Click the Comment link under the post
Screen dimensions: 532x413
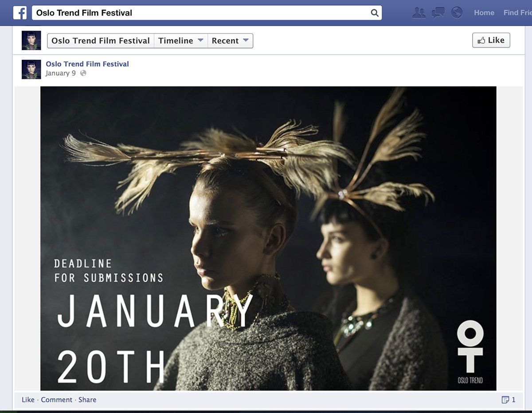tap(56, 400)
